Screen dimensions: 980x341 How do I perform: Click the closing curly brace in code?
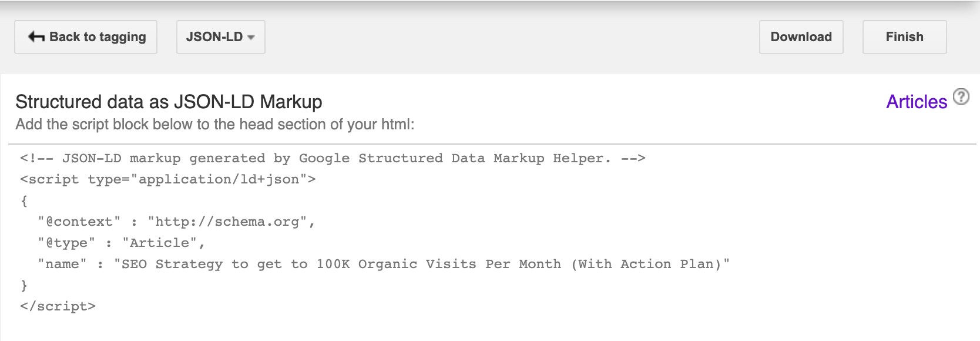(x=24, y=285)
